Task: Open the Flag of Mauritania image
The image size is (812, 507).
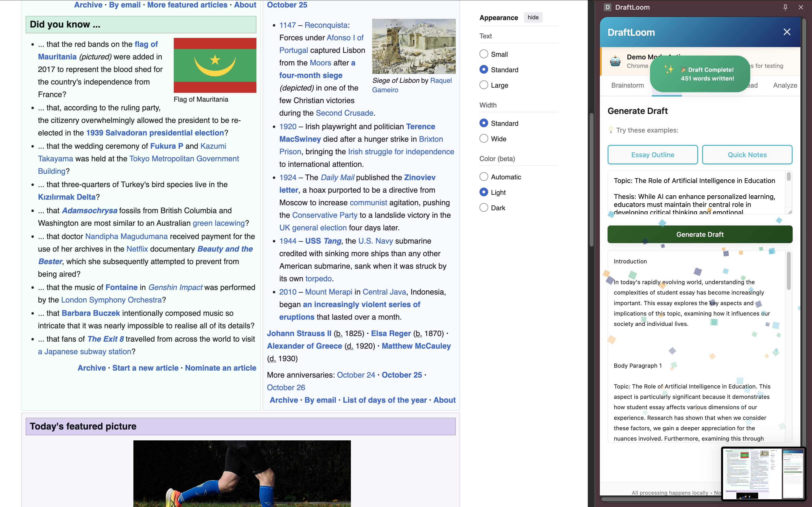Action: [215, 65]
